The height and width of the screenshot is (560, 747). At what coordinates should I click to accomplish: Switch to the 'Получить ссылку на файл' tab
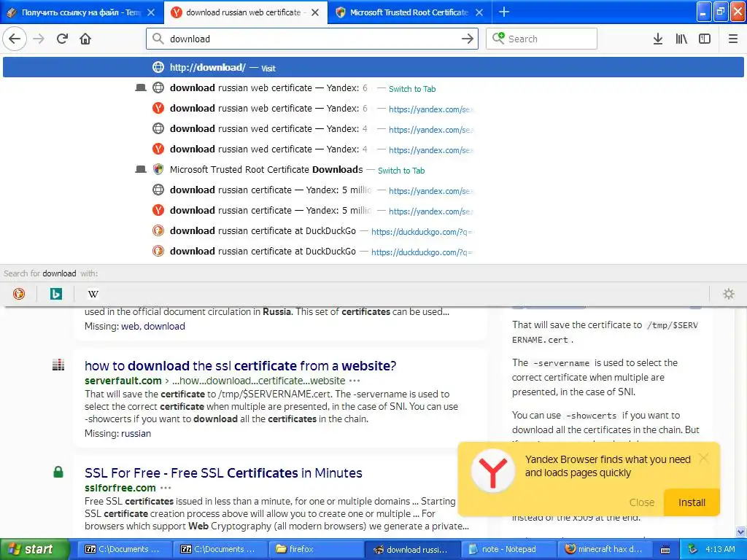[x=81, y=12]
